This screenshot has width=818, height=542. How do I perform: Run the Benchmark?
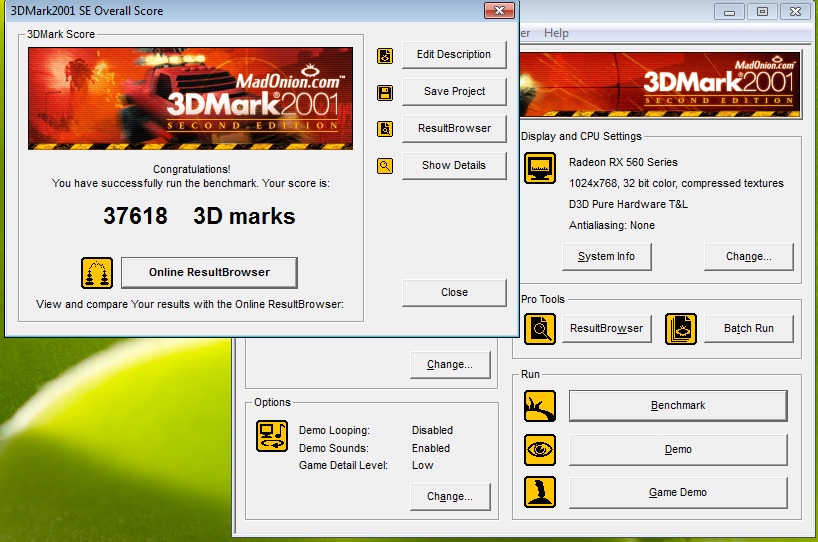(678, 406)
